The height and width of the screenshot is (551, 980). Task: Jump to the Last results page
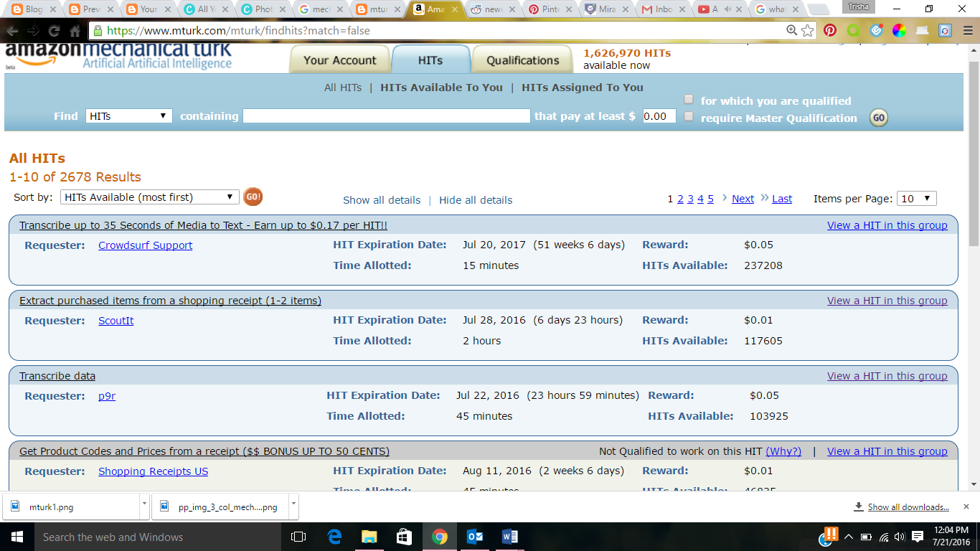pyautogui.click(x=782, y=199)
